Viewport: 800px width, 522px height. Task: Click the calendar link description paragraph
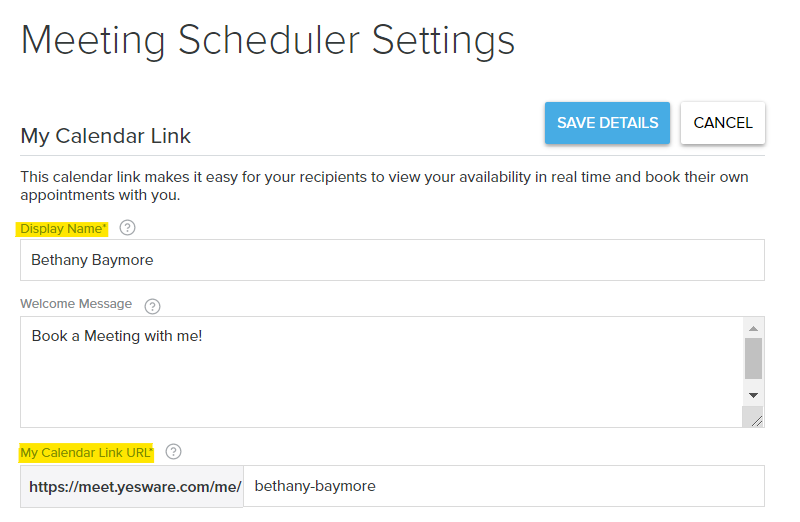384,186
